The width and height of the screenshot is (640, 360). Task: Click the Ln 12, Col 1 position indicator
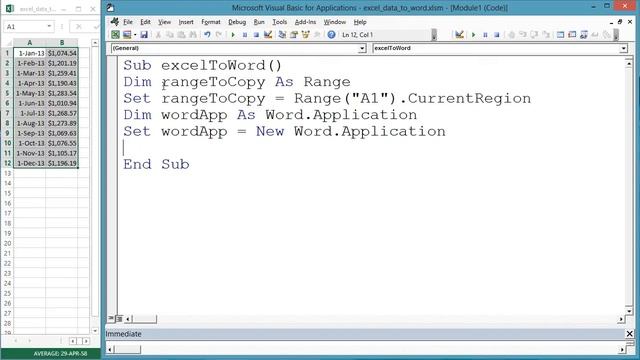coord(358,35)
